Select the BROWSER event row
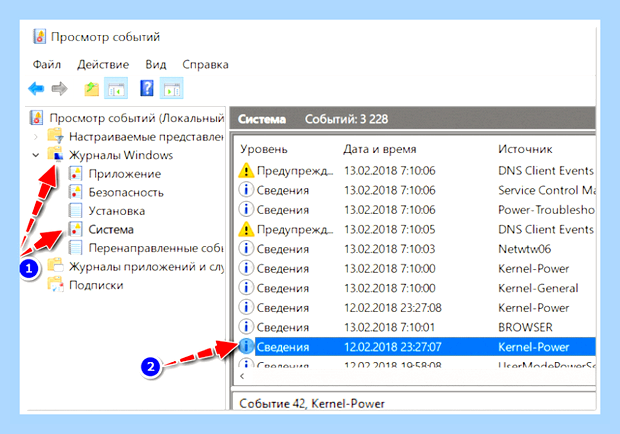The width and height of the screenshot is (620, 434). point(417,327)
